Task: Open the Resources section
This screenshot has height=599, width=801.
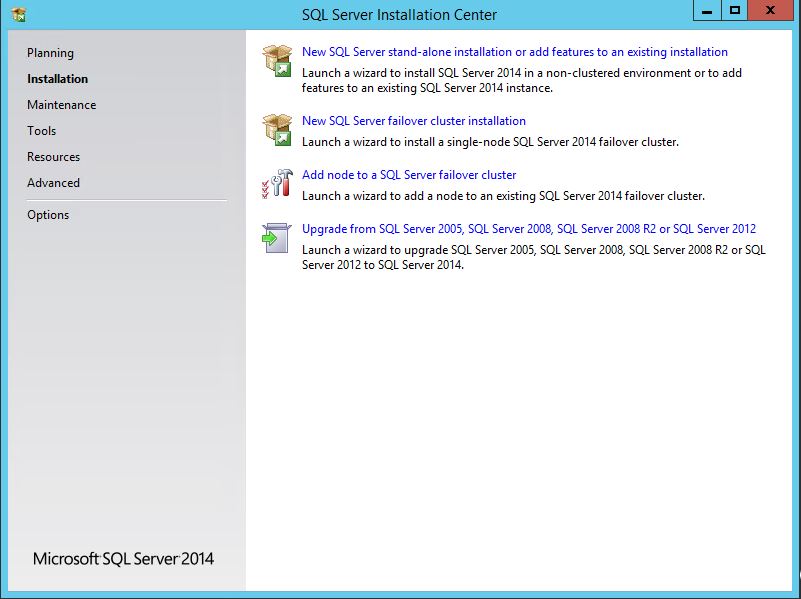Action: tap(53, 157)
